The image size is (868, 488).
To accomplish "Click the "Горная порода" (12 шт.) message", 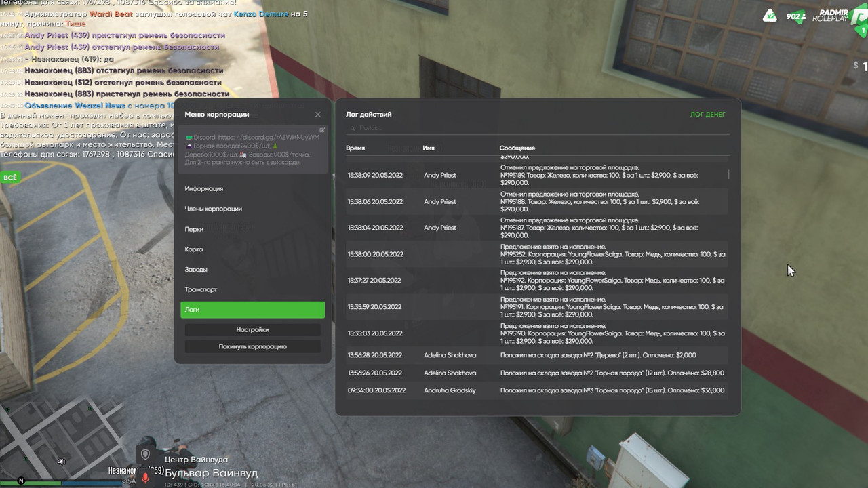I will (612, 373).
